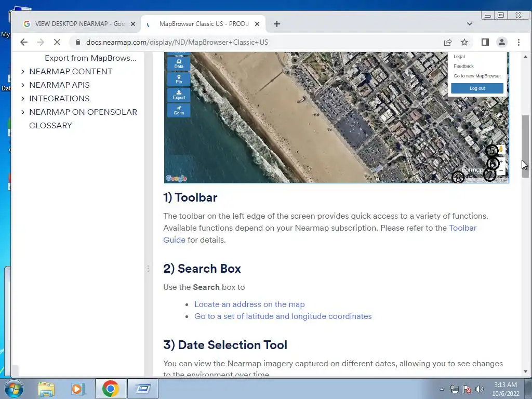Open the GLOSSARY page
Screen dimensions: 532x399
[x=50, y=126]
